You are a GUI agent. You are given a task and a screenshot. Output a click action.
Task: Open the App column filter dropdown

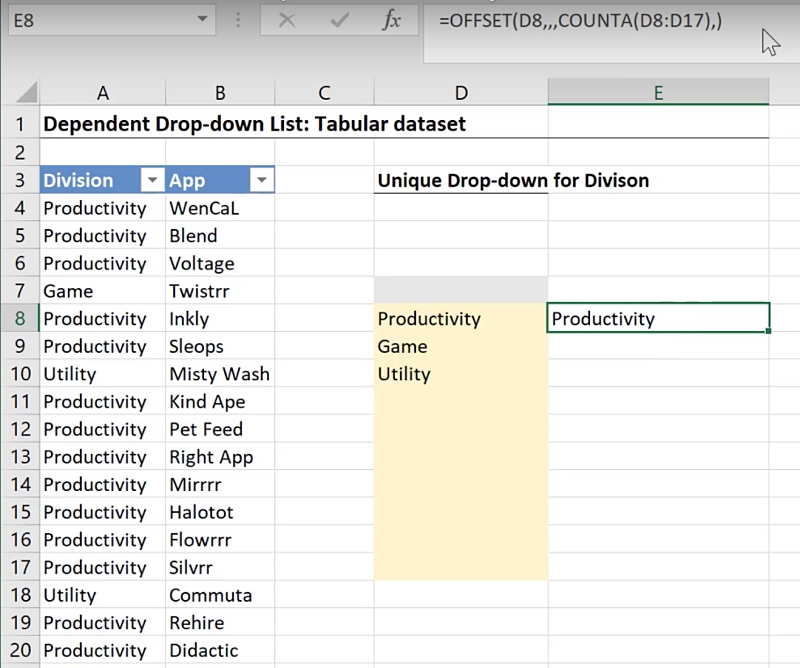coord(261,181)
